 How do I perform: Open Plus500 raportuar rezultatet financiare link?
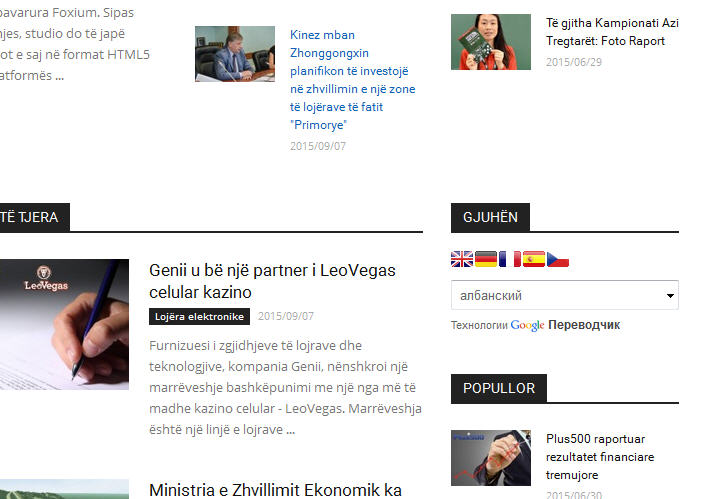click(x=600, y=457)
